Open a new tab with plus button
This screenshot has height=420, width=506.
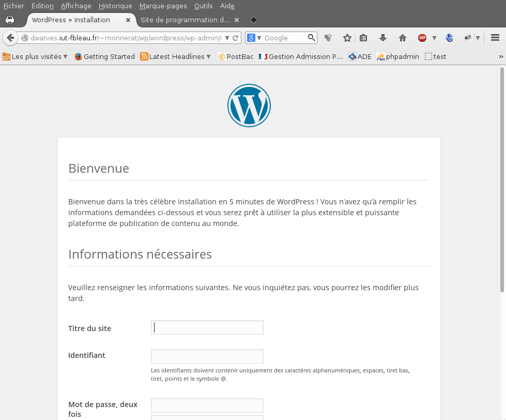(x=254, y=20)
